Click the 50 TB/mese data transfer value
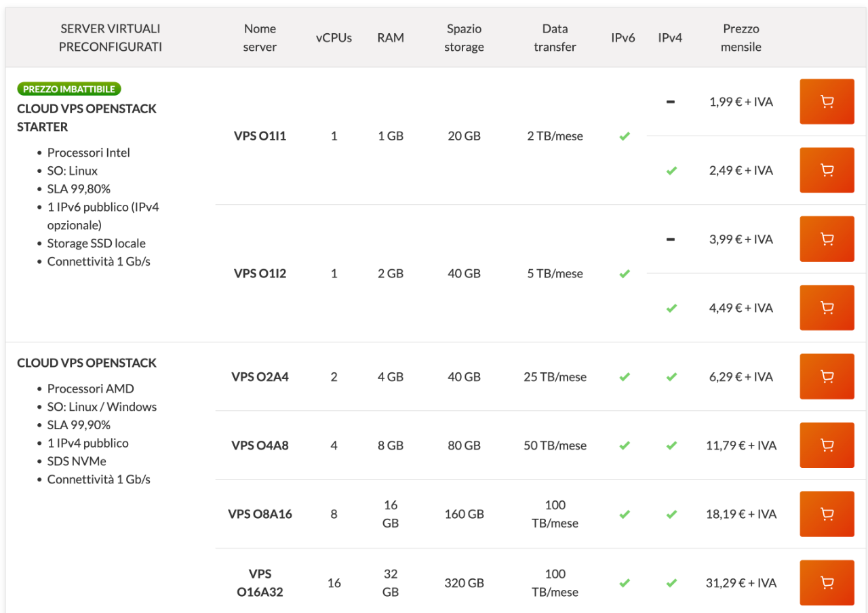This screenshot has width=868, height=613. pyautogui.click(x=555, y=446)
